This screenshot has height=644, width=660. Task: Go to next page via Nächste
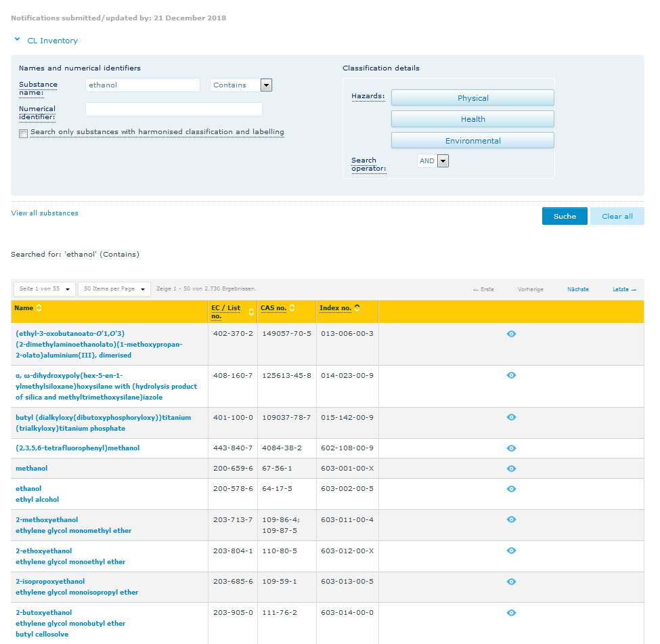pyautogui.click(x=577, y=290)
